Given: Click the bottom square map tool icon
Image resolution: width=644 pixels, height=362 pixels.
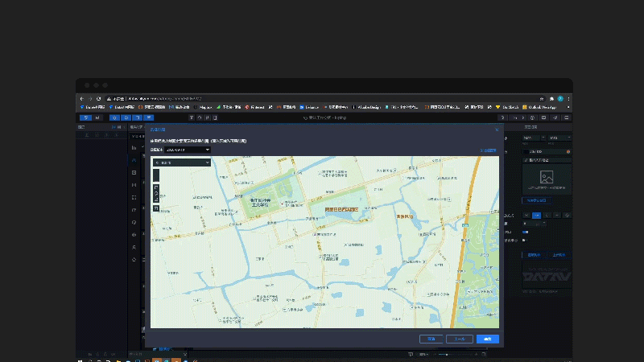Looking at the screenshot, I should (156, 208).
